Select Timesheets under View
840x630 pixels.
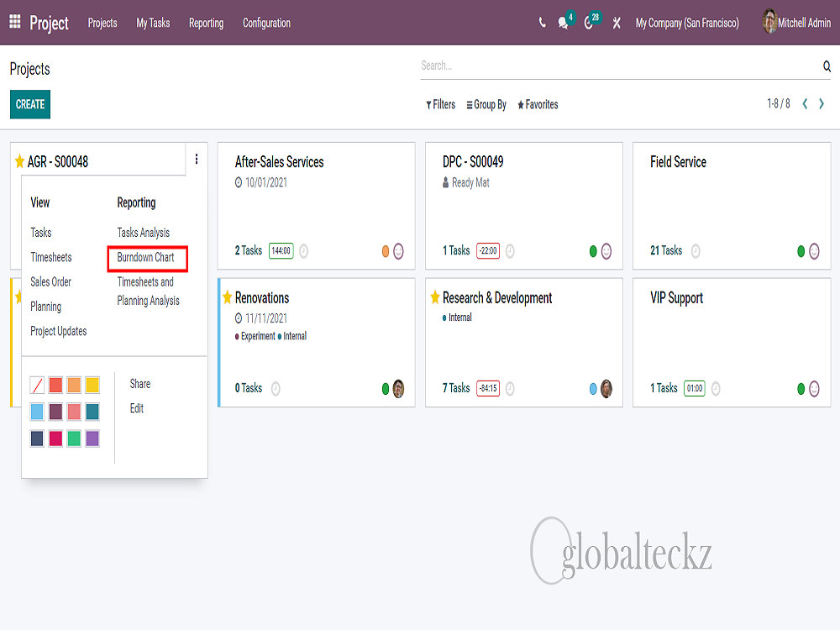51,257
